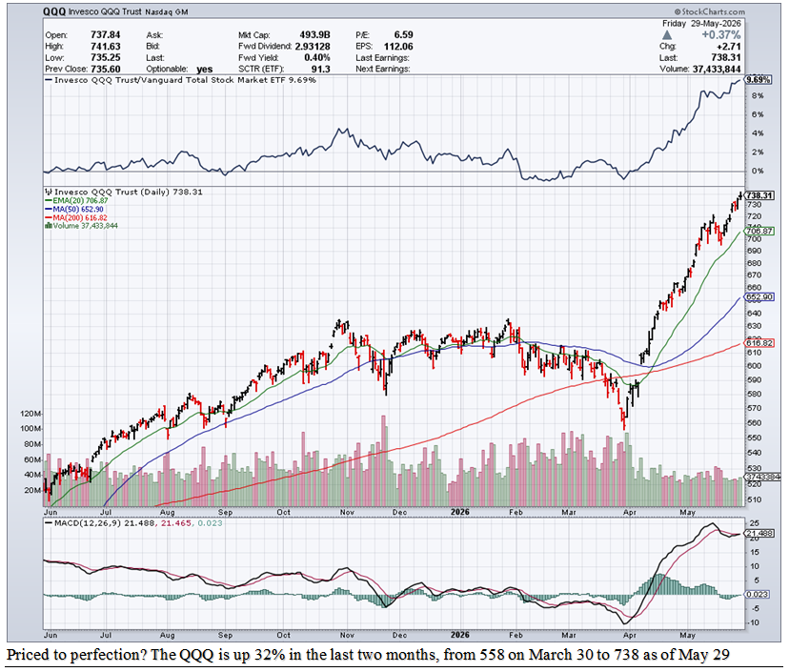Click the P/E value 6.59
This screenshot has height=672, width=789.
[x=404, y=34]
